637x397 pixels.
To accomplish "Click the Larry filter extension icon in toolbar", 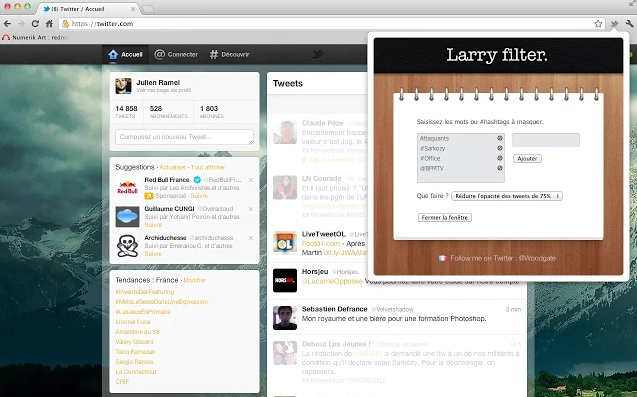I will pos(614,24).
